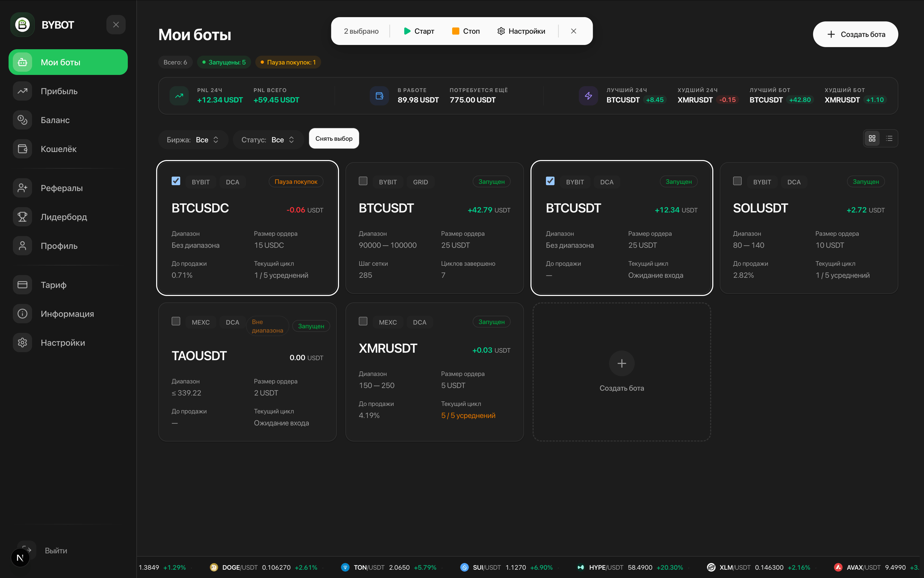Open the Мои боты section

[68, 62]
